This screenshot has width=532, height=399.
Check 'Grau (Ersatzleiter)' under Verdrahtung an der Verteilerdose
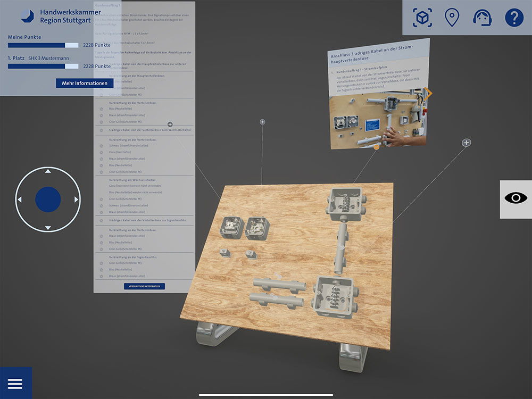[101, 152]
